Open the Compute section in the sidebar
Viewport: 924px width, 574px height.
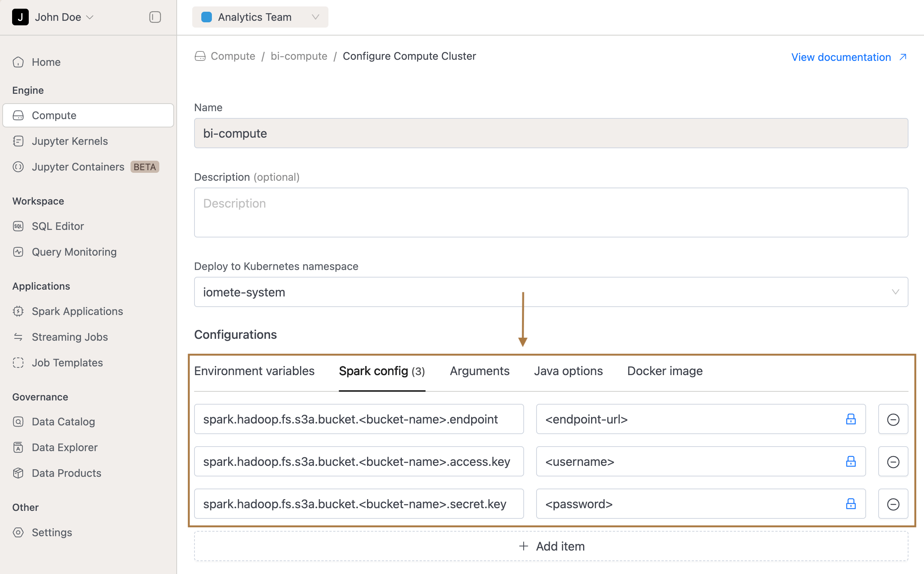coord(54,115)
